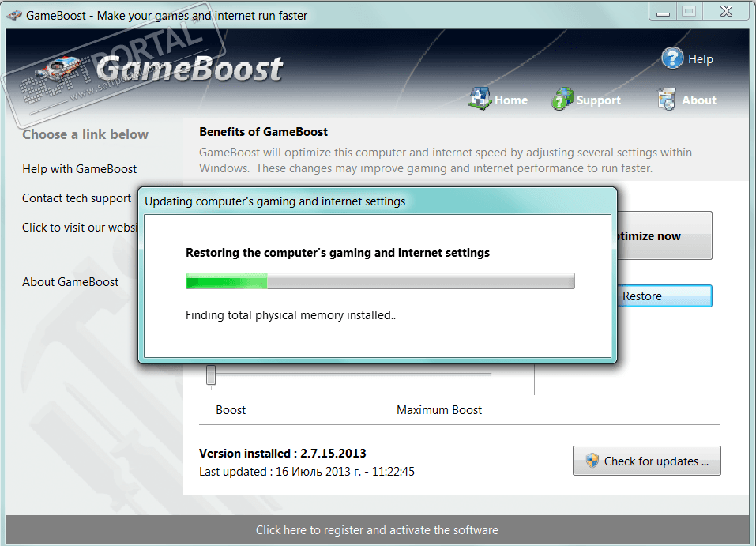Open About GameBoost sidebar link
Image resolution: width=756 pixels, height=546 pixels.
coord(70,281)
